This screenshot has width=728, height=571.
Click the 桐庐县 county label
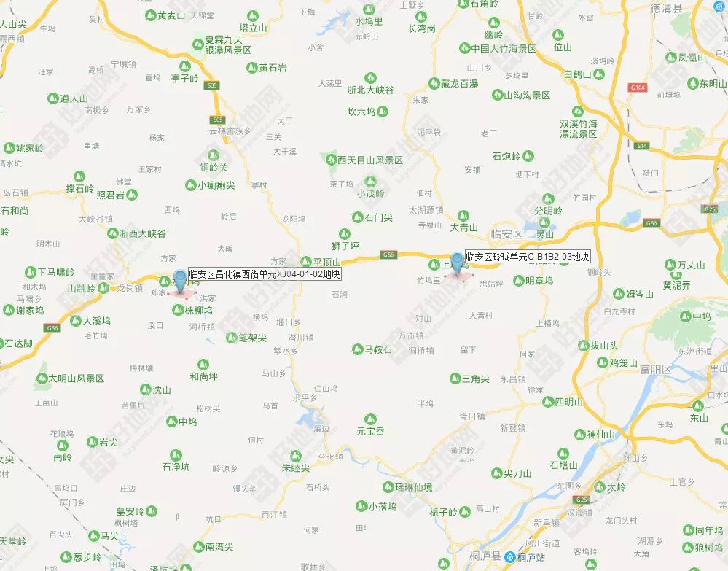(x=485, y=556)
